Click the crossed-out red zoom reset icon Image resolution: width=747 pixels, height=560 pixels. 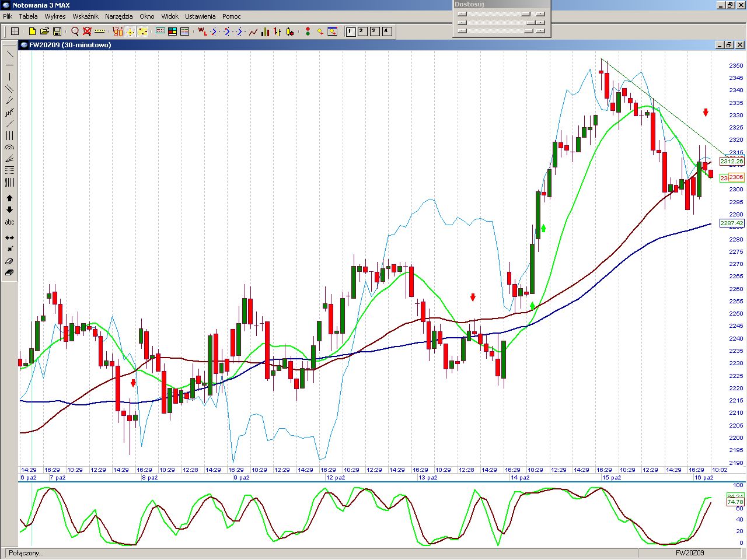(x=87, y=32)
